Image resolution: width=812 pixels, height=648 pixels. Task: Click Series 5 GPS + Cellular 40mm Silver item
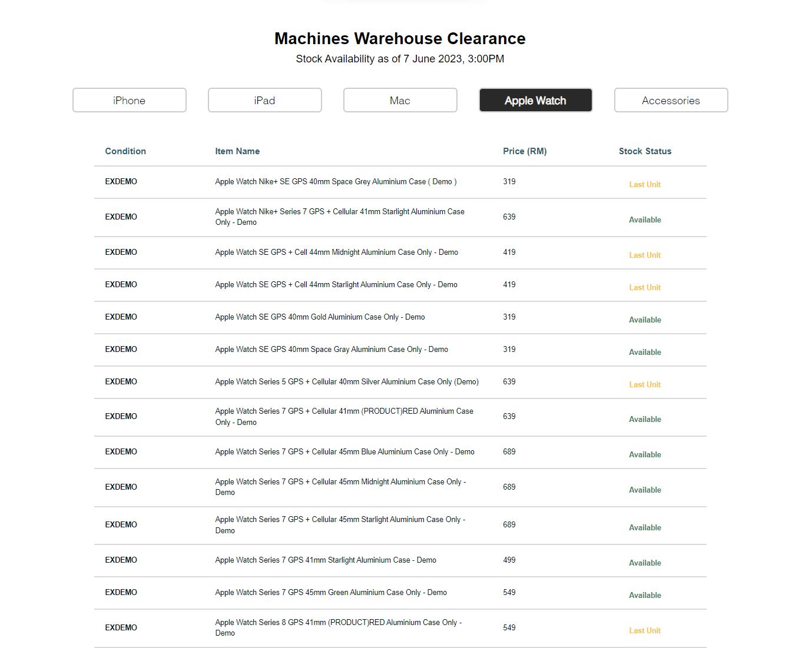(x=347, y=381)
